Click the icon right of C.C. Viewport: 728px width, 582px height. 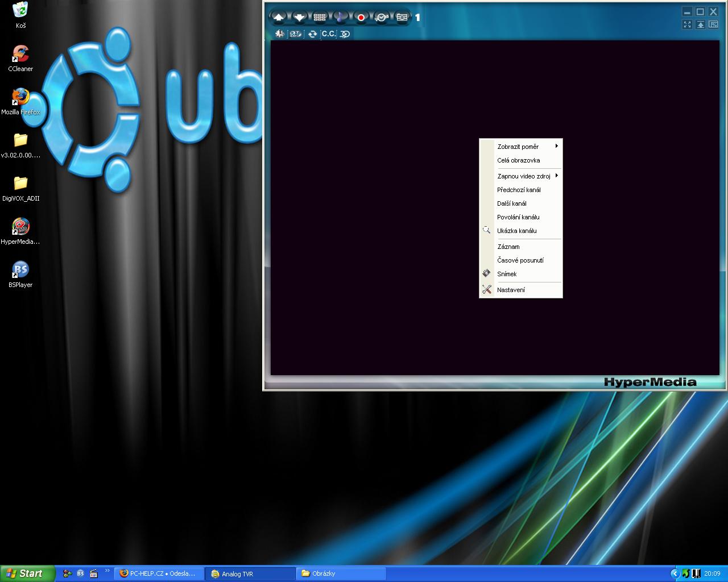345,34
